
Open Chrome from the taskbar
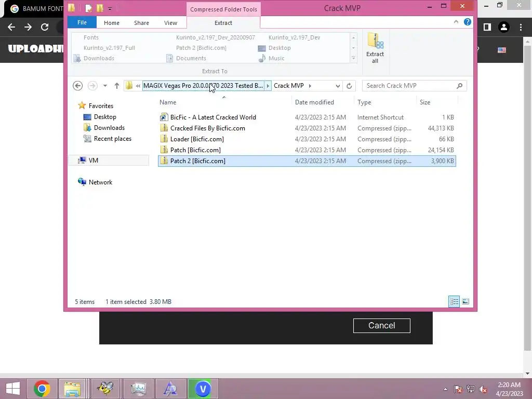point(42,389)
